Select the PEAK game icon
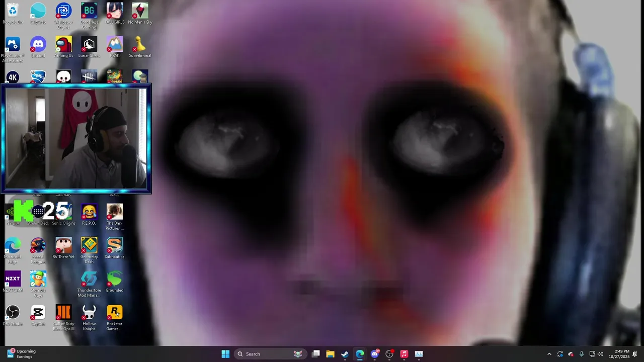This screenshot has height=362, width=644. (115, 47)
